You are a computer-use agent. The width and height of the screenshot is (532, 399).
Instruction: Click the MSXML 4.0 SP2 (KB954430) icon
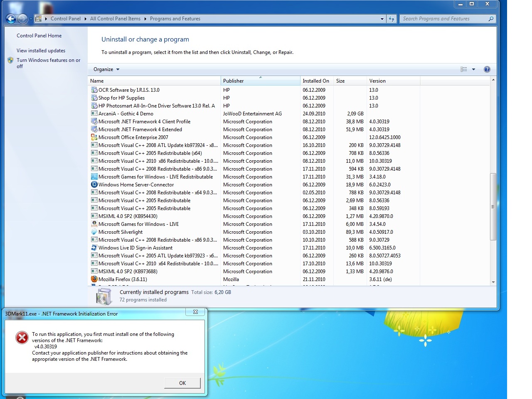(94, 216)
